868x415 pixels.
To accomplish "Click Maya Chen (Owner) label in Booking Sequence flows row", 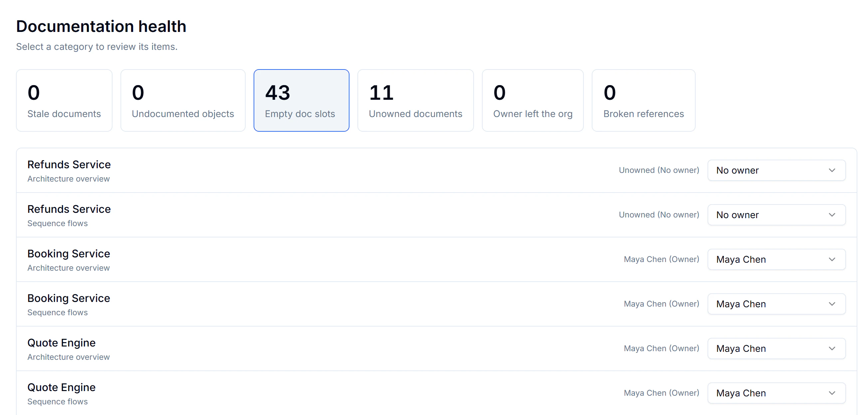I will [661, 304].
